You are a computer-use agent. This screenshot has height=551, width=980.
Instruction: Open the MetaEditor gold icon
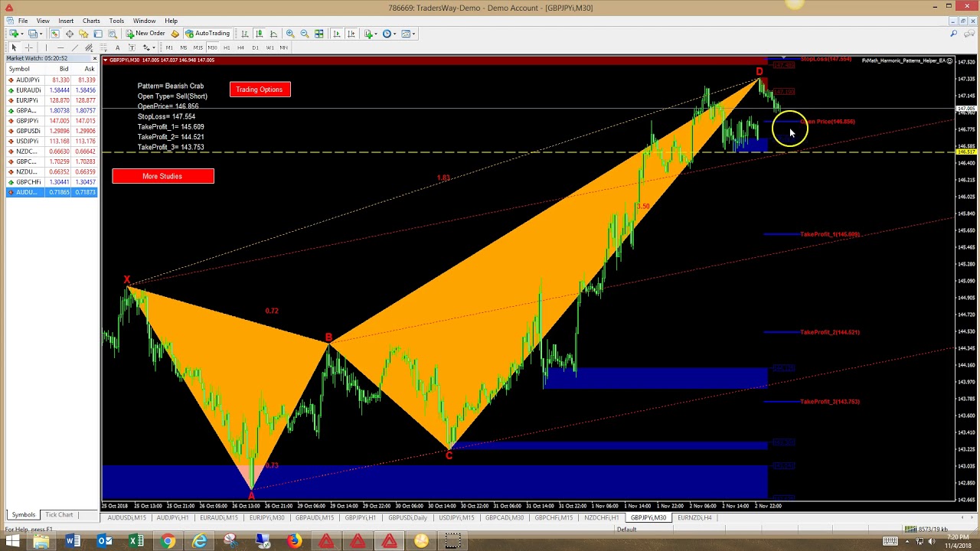pyautogui.click(x=175, y=34)
